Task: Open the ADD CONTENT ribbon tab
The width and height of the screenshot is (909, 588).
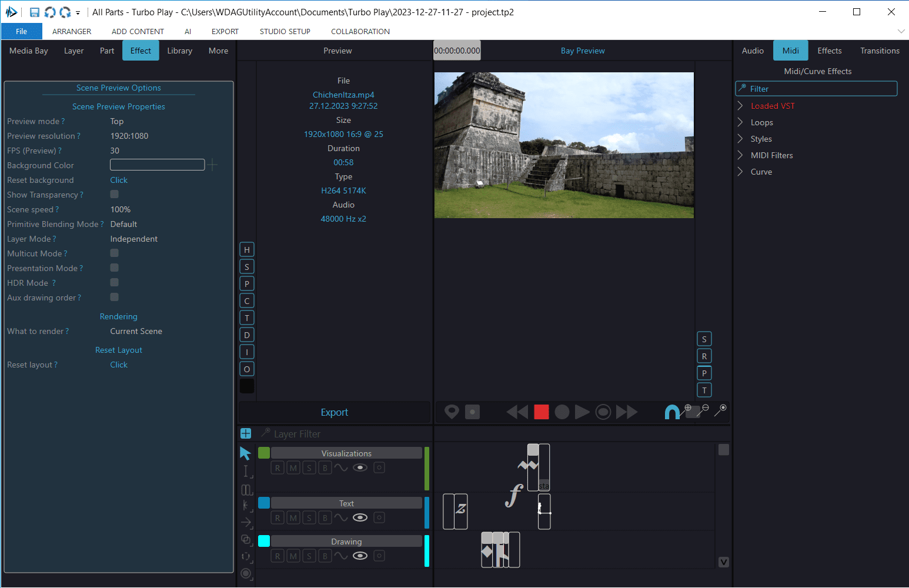Action: click(138, 31)
